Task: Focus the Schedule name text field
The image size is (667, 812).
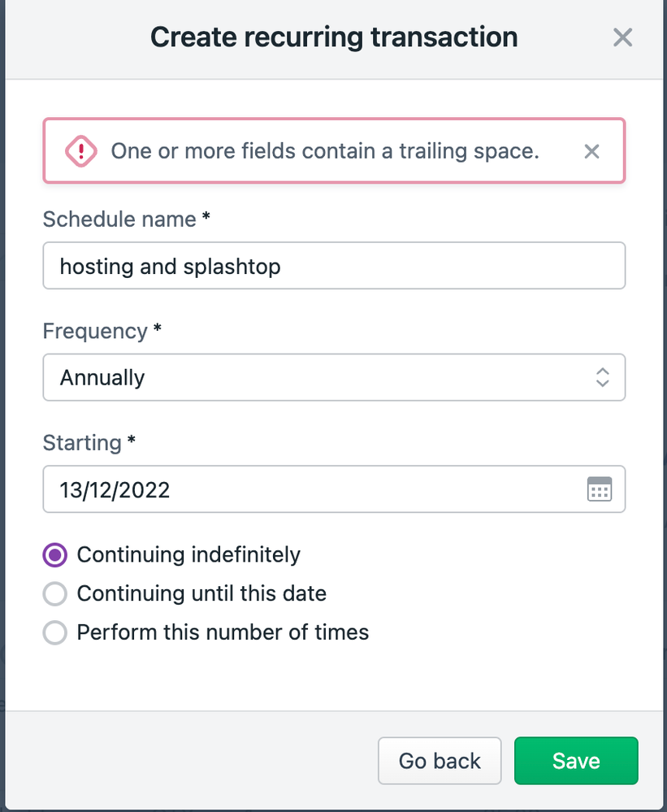Action: [x=334, y=266]
